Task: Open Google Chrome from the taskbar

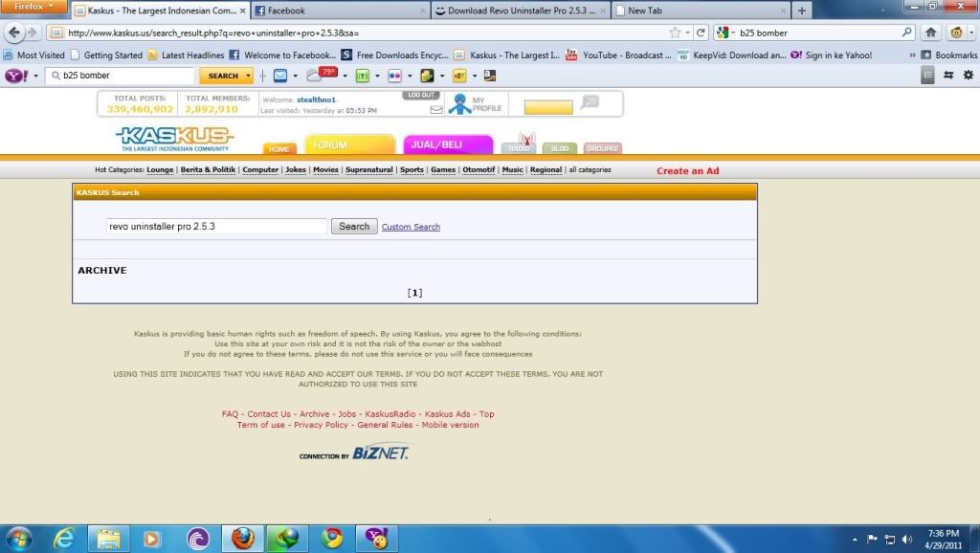Action: pos(332,539)
